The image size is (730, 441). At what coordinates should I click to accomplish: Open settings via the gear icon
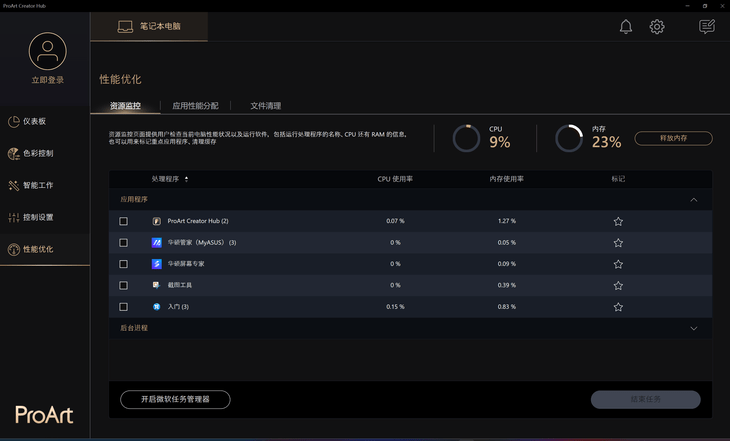657,27
